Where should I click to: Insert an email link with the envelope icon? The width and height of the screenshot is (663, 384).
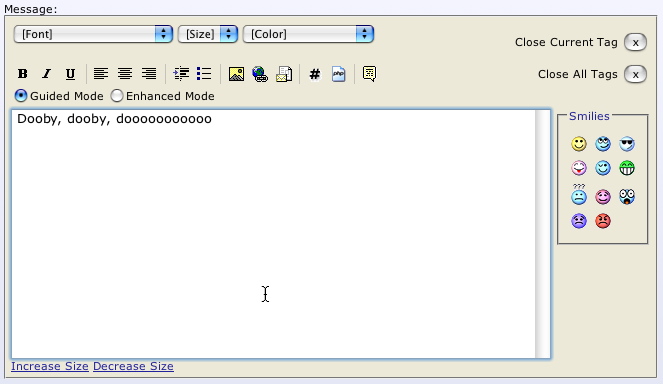[x=284, y=74]
